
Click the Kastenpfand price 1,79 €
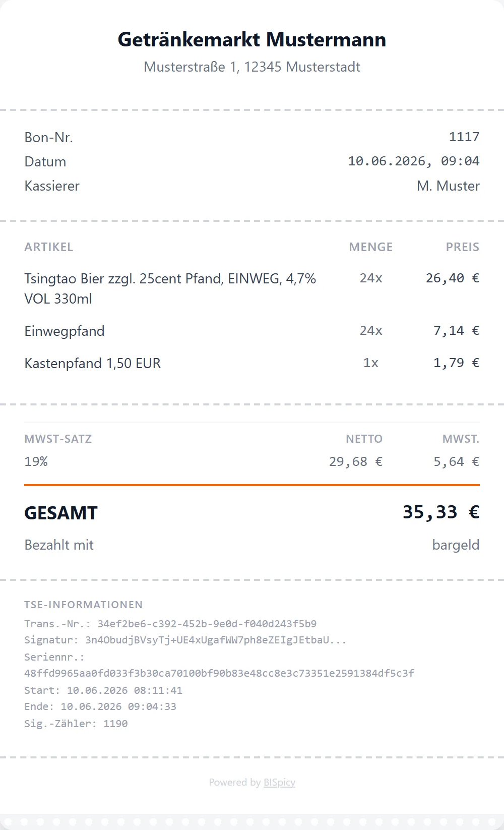tap(457, 363)
